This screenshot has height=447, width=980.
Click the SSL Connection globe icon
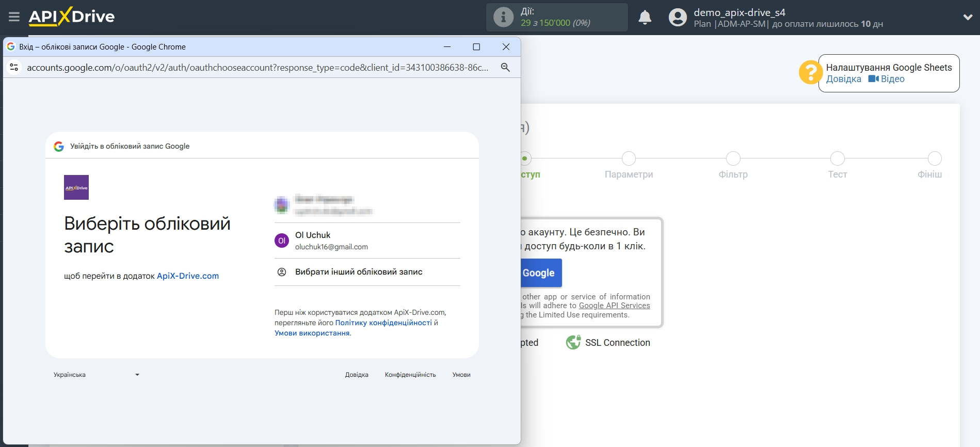click(573, 342)
